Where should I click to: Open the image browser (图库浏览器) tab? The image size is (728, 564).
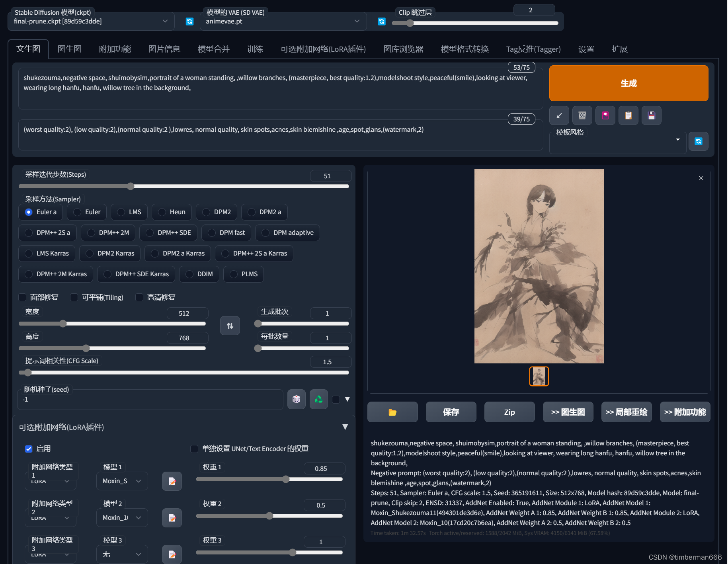tap(403, 49)
